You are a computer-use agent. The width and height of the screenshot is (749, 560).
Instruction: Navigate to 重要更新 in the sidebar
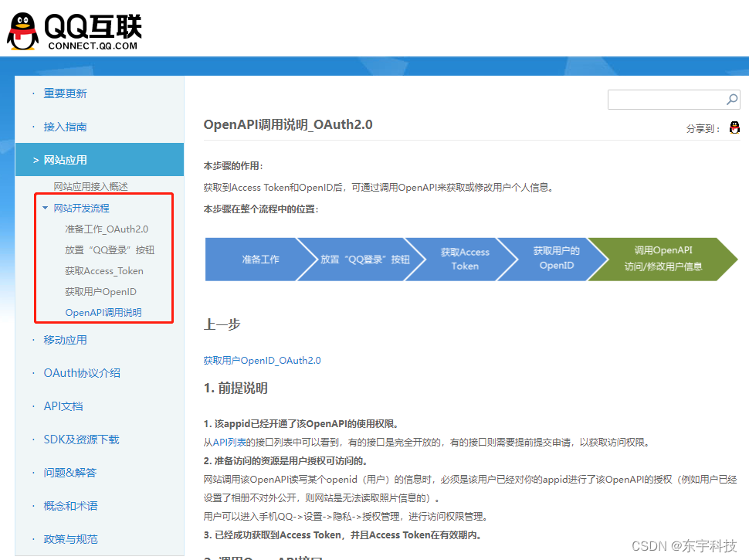click(x=66, y=93)
